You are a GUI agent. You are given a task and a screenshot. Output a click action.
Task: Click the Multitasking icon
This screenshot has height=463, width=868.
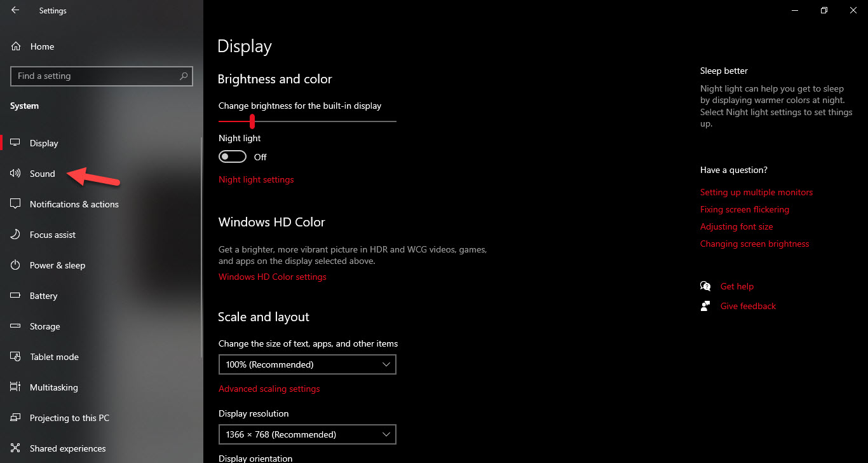16,387
